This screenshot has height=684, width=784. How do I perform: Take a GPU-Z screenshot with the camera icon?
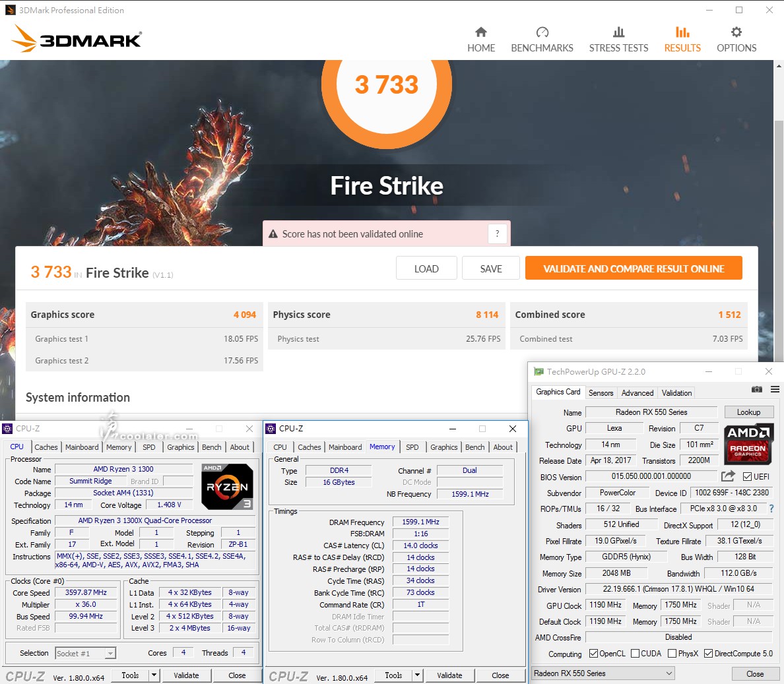coord(756,389)
